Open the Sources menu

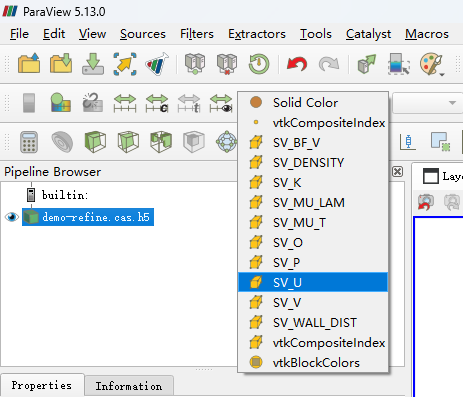point(143,34)
